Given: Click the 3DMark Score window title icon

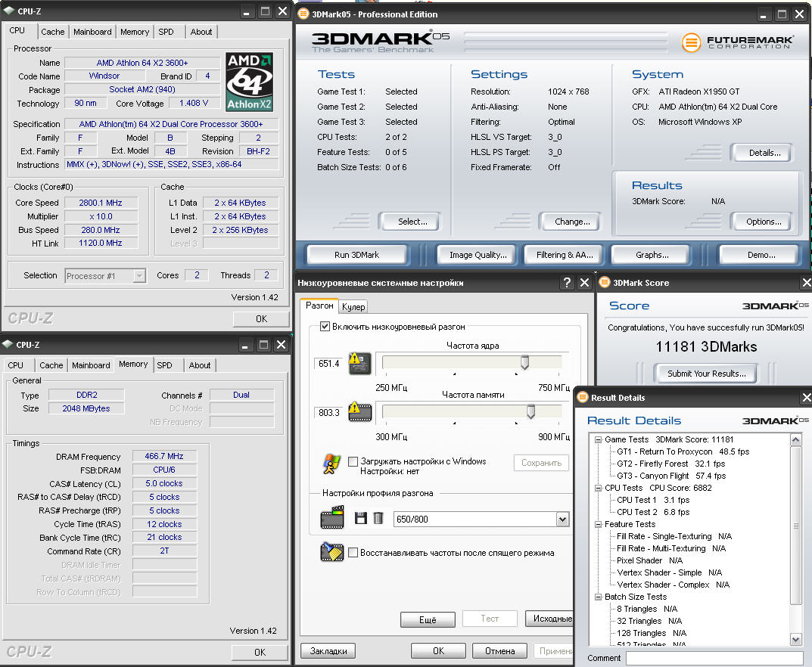Looking at the screenshot, I should (604, 283).
